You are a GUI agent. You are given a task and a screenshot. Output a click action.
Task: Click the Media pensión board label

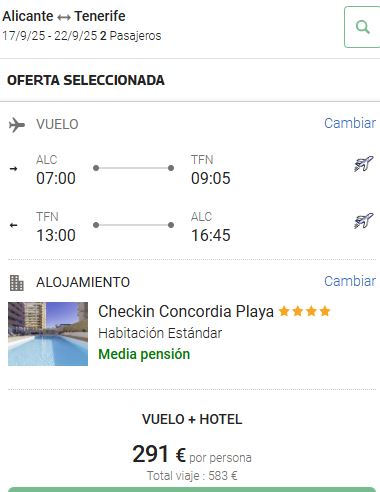[144, 354]
